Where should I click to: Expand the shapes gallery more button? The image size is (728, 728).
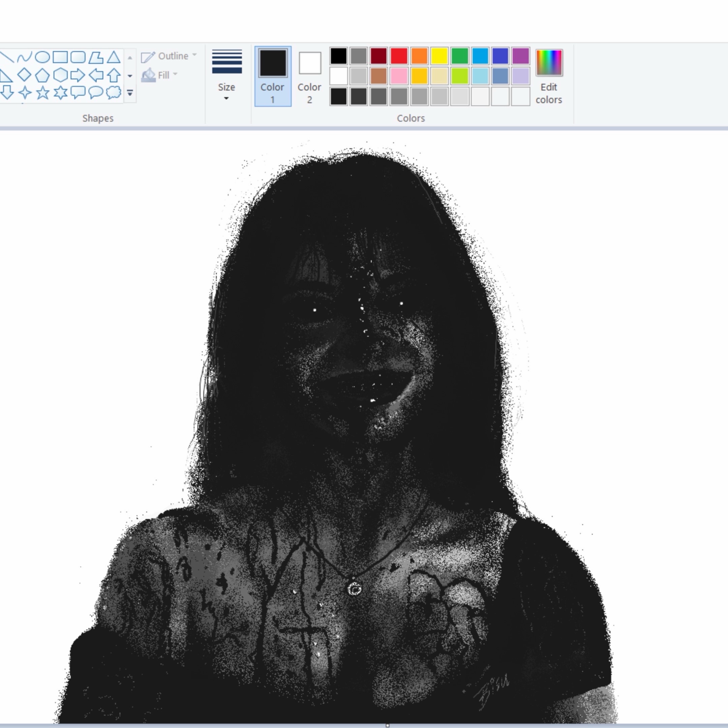click(x=130, y=92)
